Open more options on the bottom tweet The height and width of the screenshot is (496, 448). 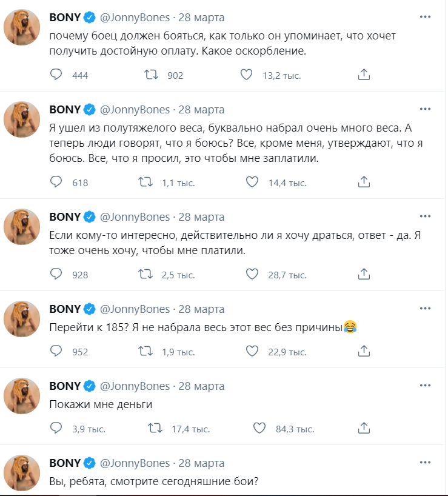pyautogui.click(x=425, y=461)
